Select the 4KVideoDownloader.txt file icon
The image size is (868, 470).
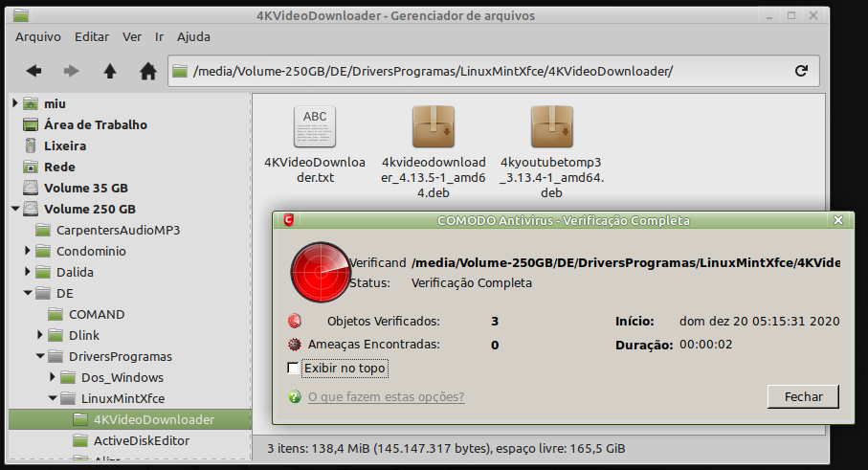pos(315,126)
